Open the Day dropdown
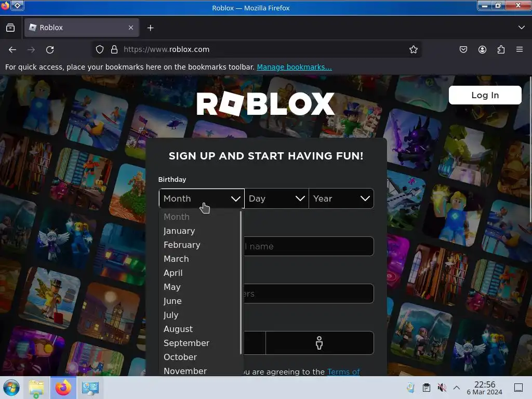532x399 pixels. 276,198
